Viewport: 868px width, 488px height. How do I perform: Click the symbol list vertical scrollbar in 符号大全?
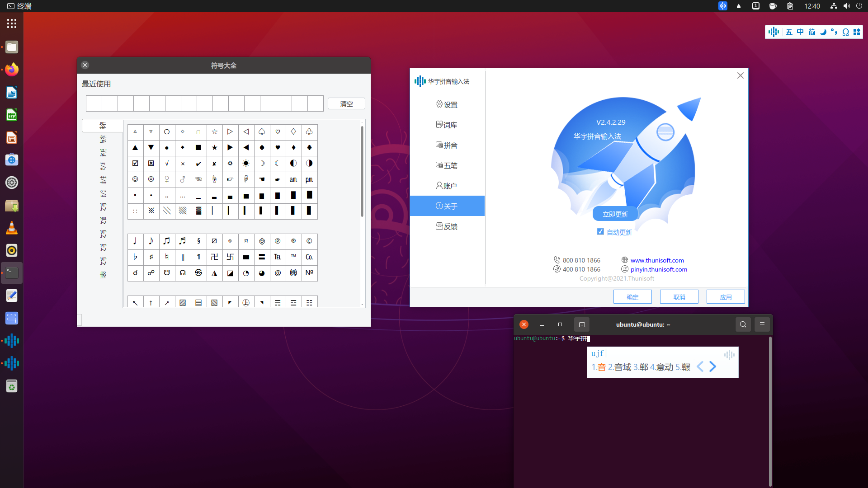pyautogui.click(x=362, y=172)
